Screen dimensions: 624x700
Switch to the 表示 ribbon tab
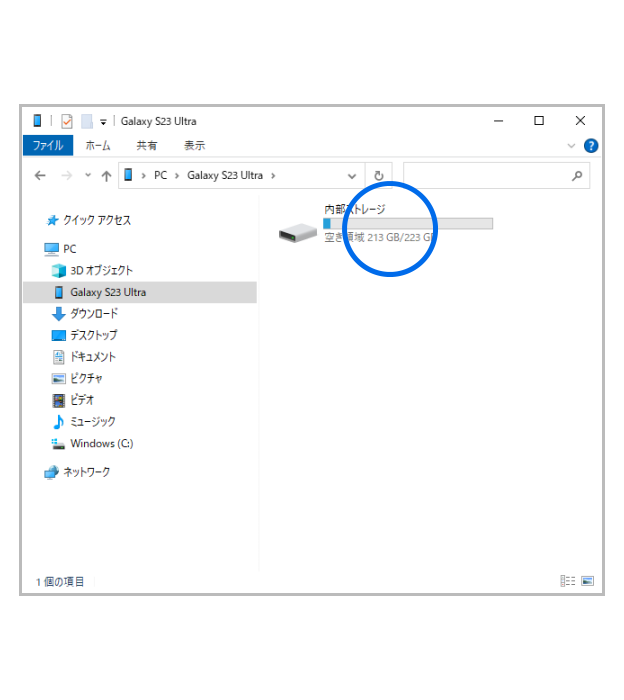click(x=195, y=146)
